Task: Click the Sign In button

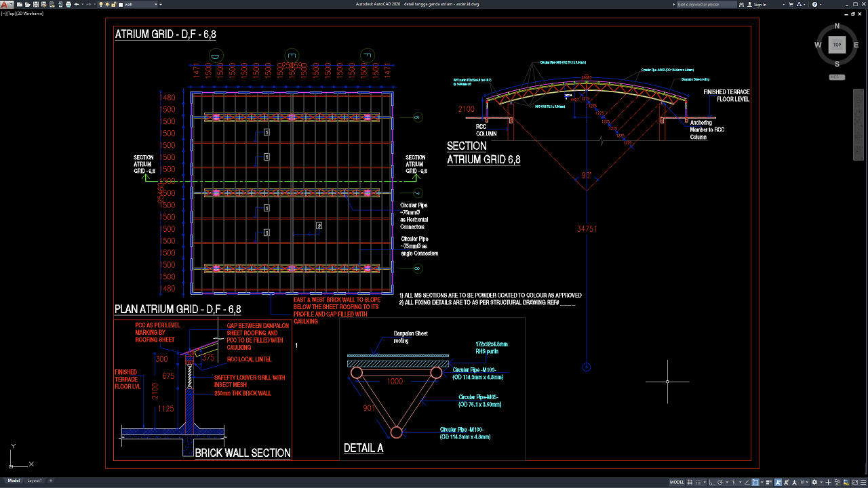Action: (760, 4)
